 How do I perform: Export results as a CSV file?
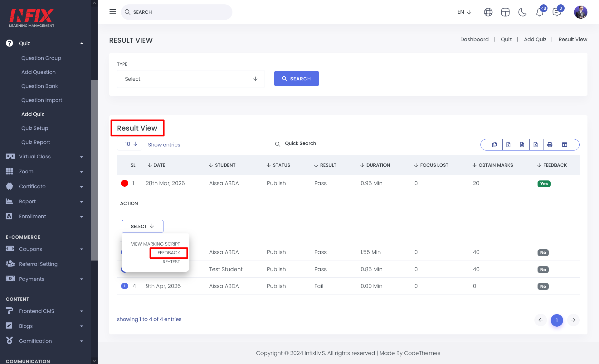click(522, 145)
